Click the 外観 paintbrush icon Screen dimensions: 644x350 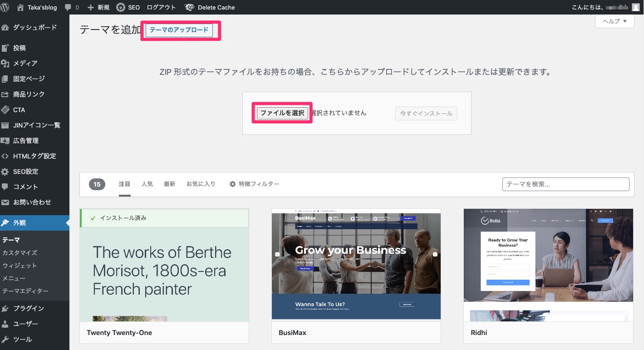pyautogui.click(x=5, y=222)
